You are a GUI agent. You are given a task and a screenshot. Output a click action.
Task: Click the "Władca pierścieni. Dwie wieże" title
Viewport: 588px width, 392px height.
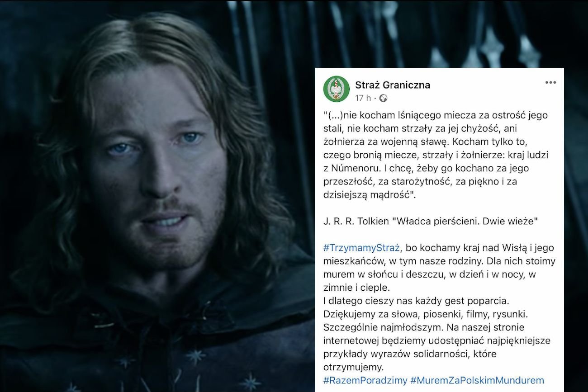(465, 222)
